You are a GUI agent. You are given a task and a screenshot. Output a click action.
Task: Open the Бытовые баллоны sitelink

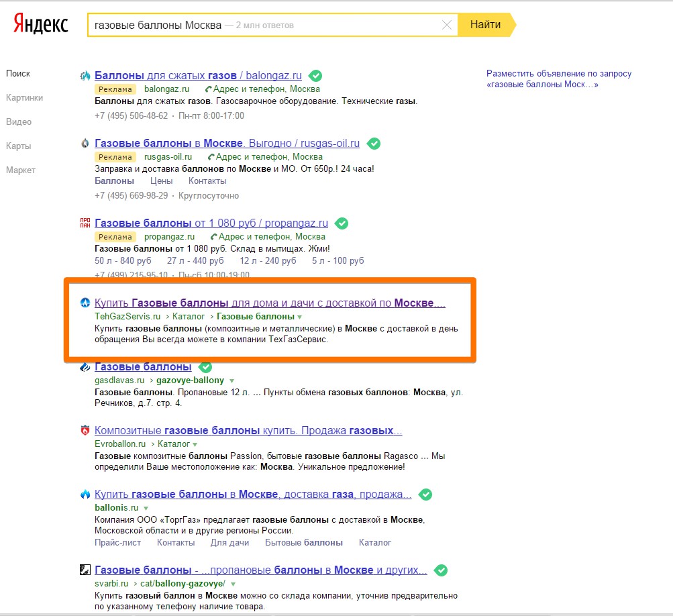click(304, 543)
